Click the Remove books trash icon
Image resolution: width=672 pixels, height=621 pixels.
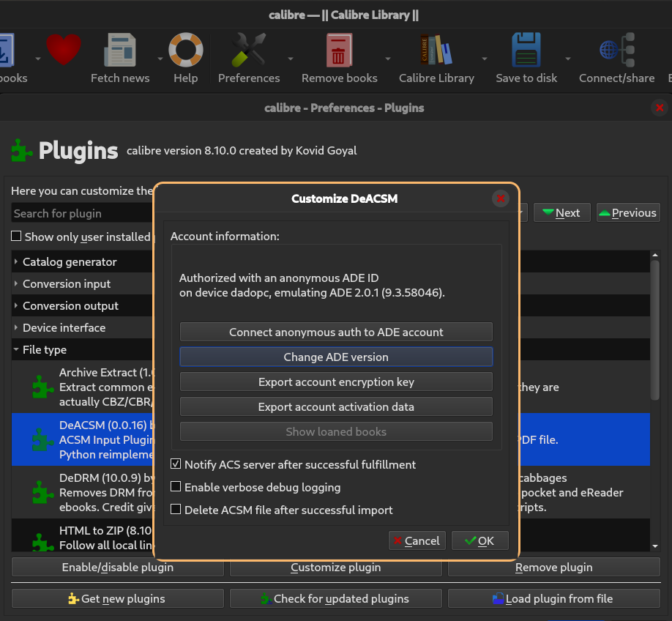click(x=339, y=53)
